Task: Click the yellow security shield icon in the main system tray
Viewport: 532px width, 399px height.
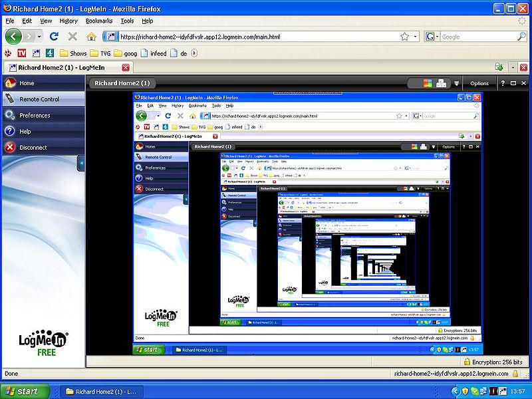Action: point(465,392)
